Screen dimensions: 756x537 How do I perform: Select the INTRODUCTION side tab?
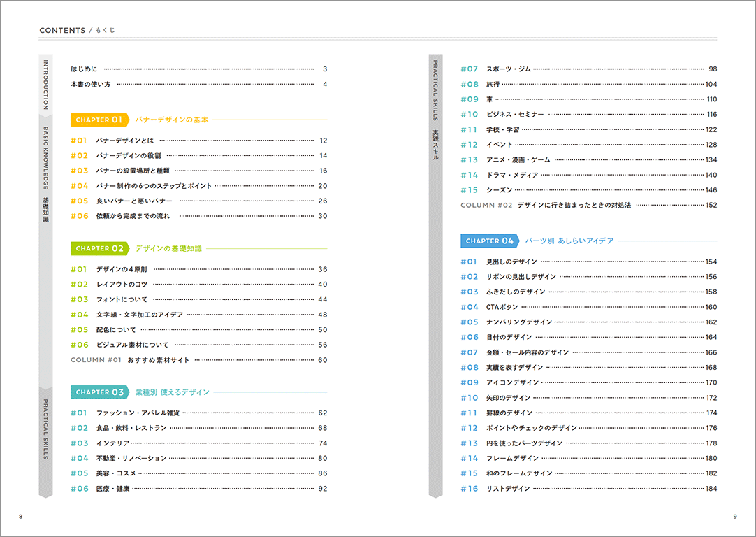(46, 85)
